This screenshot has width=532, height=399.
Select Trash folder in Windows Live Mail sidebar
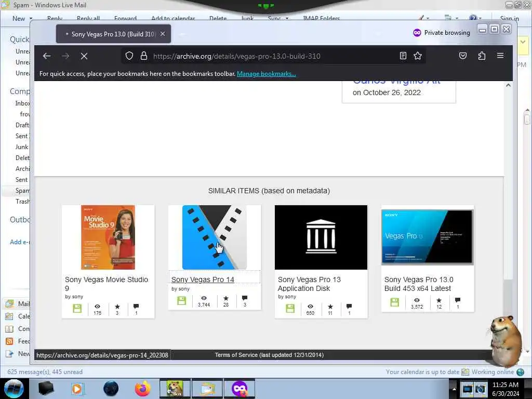click(22, 202)
